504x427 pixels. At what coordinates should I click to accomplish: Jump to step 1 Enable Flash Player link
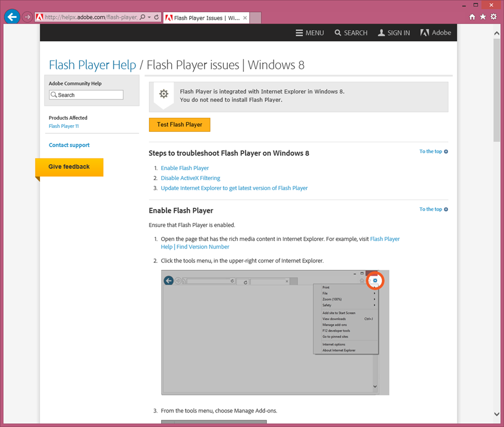coord(185,168)
